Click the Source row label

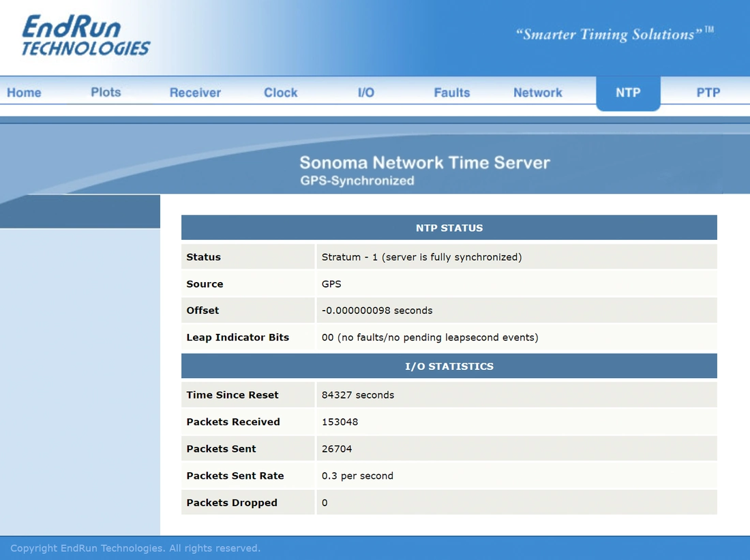(205, 284)
